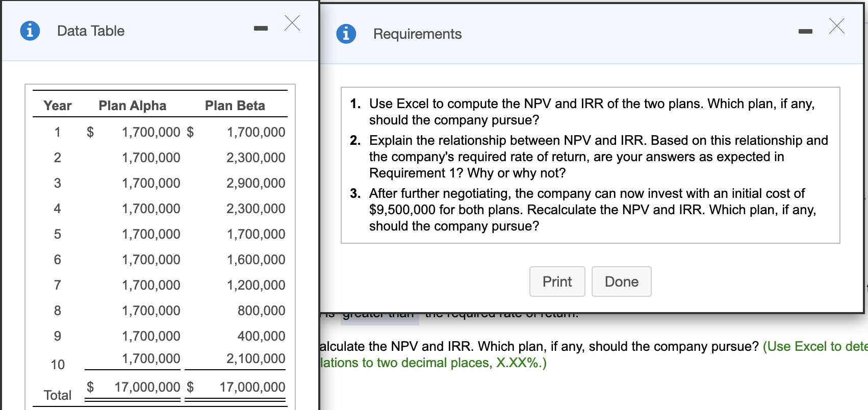The height and width of the screenshot is (410, 868).
Task: Click Plan Beta year 7 value 1,200,000
Action: [x=256, y=285]
